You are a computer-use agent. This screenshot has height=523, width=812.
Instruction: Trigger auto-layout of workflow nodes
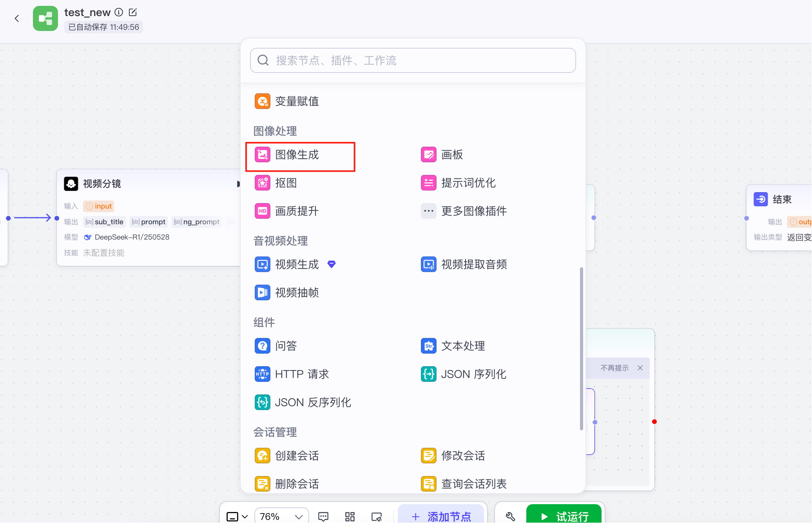point(350,516)
